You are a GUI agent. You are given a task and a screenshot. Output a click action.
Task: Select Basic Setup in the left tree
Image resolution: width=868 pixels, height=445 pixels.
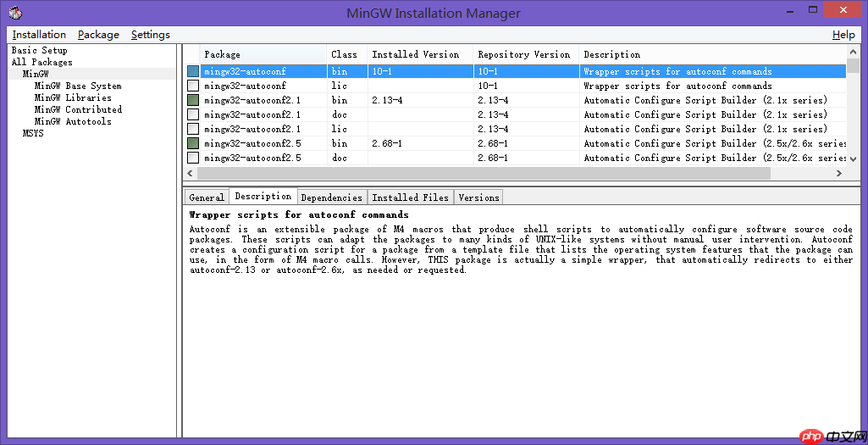(39, 51)
